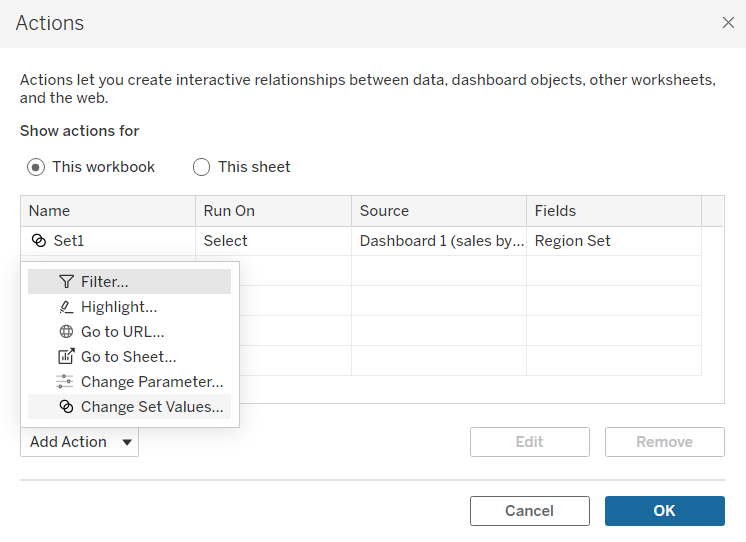This screenshot has width=746, height=542.
Task: Click the Filter funnel icon in menu
Action: pyautogui.click(x=66, y=282)
